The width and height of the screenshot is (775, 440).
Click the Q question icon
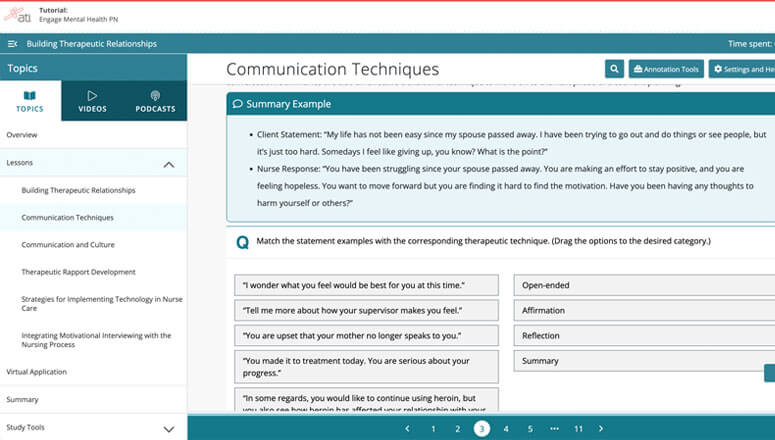[x=243, y=242]
